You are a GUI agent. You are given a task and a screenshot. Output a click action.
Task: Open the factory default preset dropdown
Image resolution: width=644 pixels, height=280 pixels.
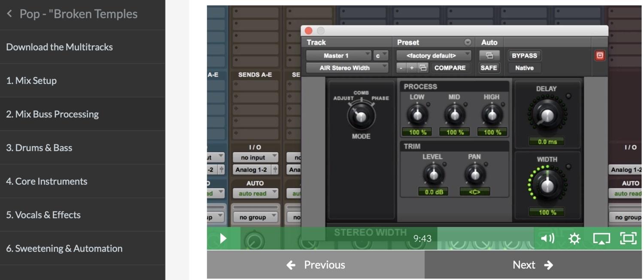point(434,55)
